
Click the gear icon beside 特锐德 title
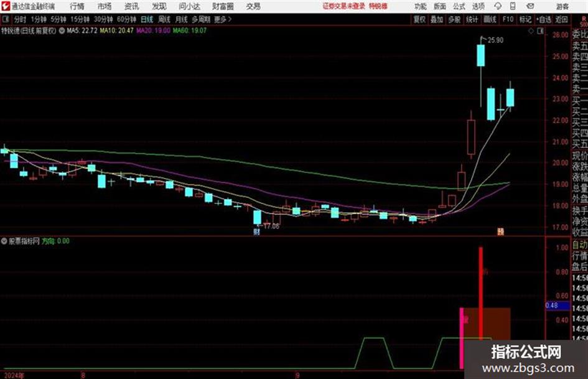[62, 30]
